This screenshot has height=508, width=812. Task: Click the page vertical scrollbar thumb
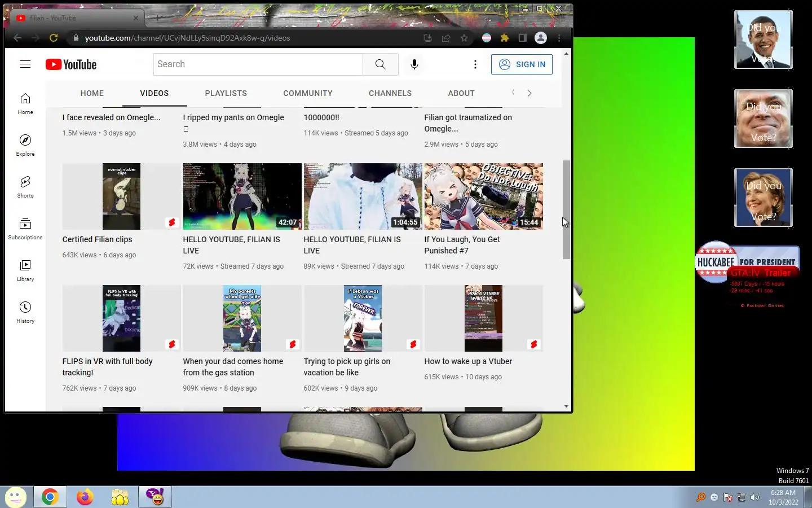566,209
